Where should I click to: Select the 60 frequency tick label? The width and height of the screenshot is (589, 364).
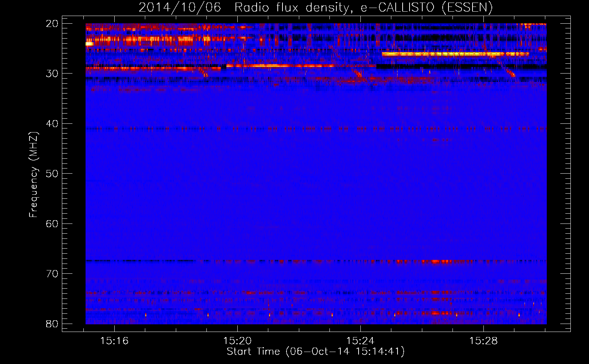(52, 223)
